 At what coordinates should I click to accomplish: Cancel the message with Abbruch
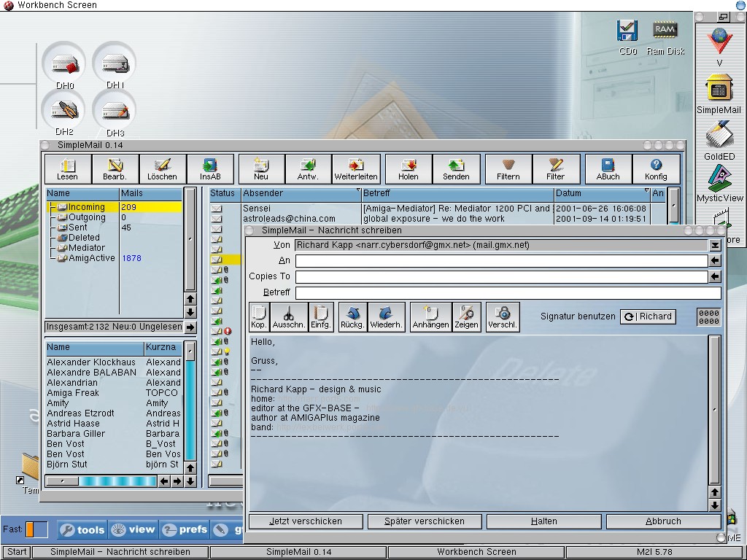663,521
